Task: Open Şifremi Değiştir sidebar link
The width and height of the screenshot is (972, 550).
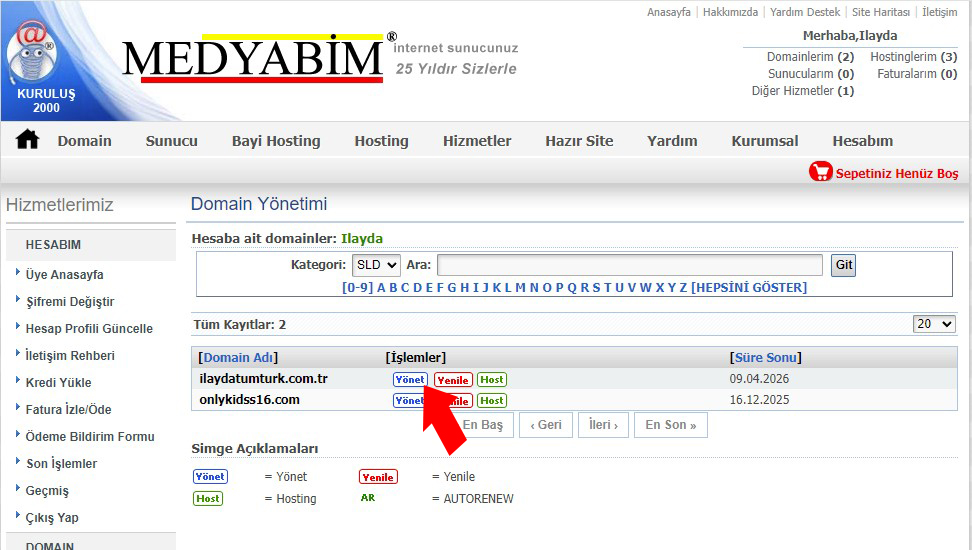Action: [70, 302]
